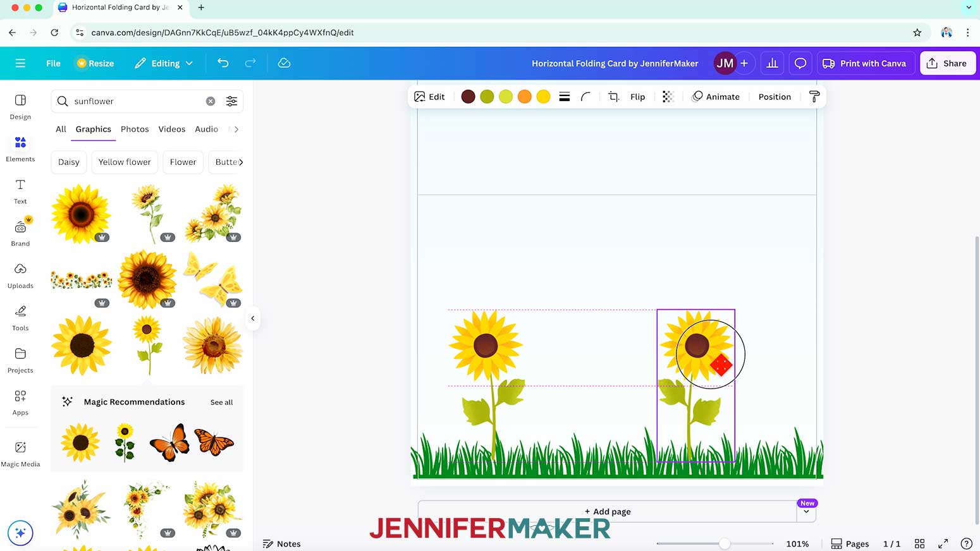This screenshot has width=980, height=551.
Task: Open the Notes panel
Action: pos(282,543)
